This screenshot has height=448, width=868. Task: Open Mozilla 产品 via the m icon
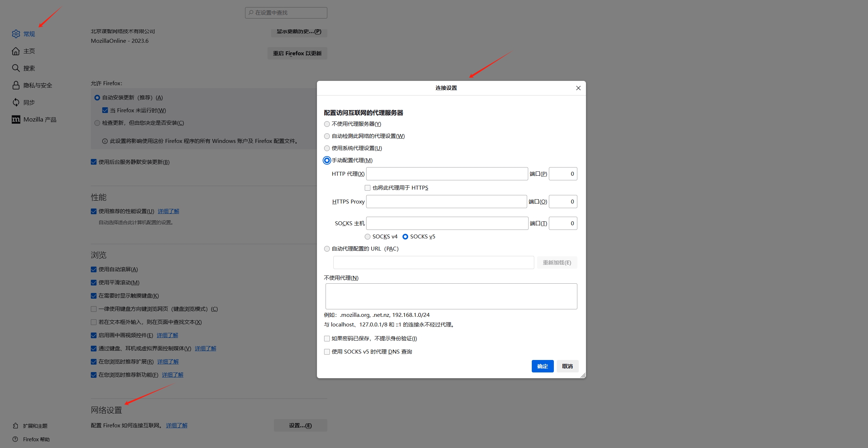coord(16,119)
